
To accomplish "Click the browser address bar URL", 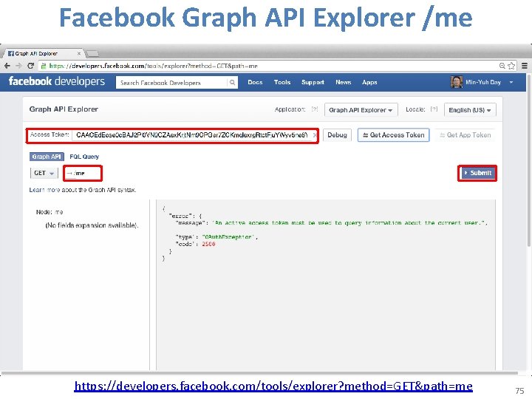I will (x=153, y=66).
